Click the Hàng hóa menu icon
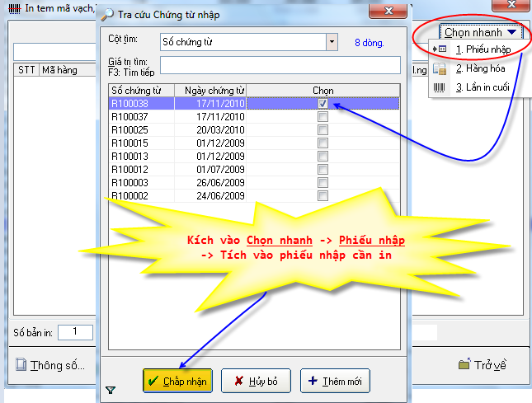The width and height of the screenshot is (532, 403). 440,68
